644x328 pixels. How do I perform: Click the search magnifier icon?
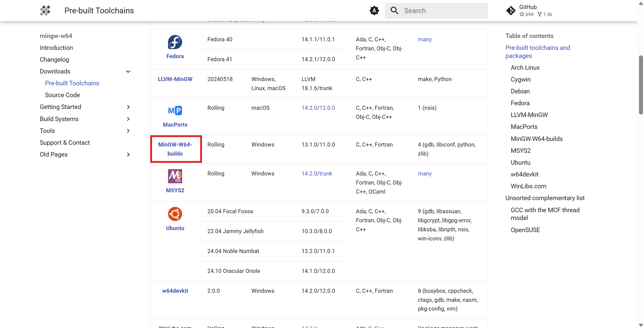pyautogui.click(x=394, y=11)
